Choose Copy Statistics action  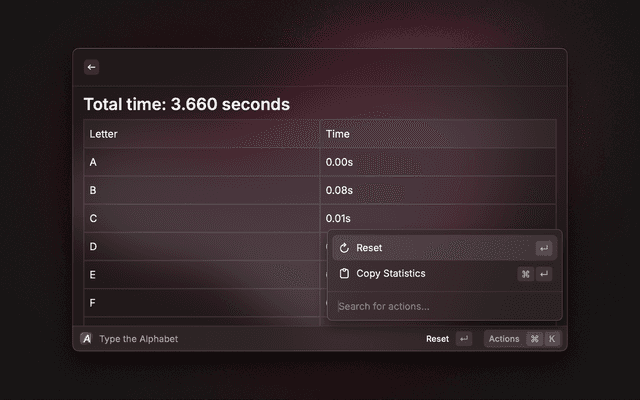[444, 273]
